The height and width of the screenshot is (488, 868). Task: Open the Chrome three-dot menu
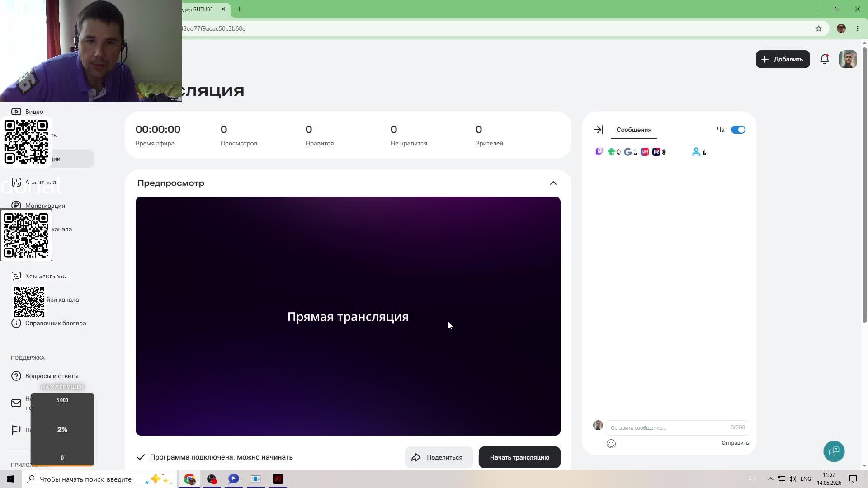point(858,28)
